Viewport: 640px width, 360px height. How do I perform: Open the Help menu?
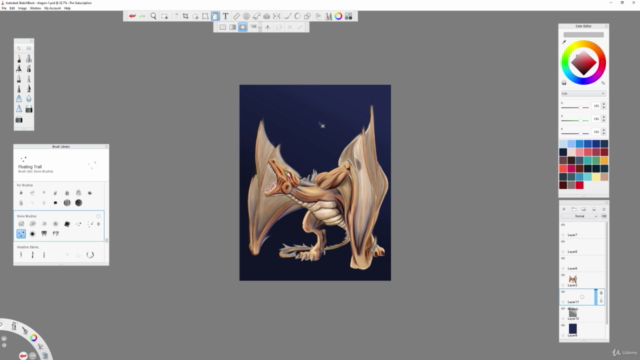[x=67, y=8]
